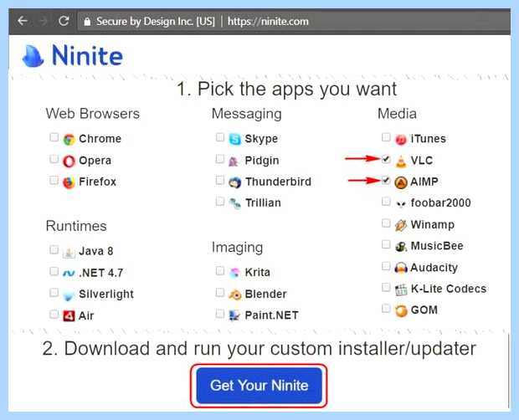This screenshot has height=420, width=519.
Task: Tick the Pidgin checkbox
Action: coord(220,159)
